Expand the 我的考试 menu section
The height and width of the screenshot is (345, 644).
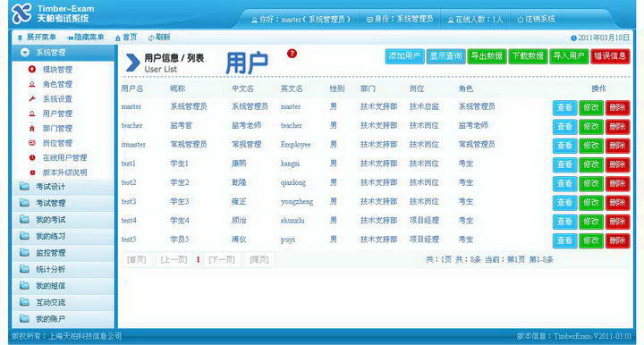point(63,220)
